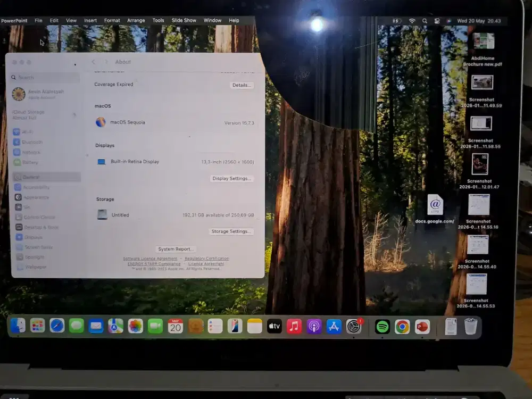This screenshot has height=399, width=532.
Task: Select Network in Settings sidebar
Action: pos(46,152)
